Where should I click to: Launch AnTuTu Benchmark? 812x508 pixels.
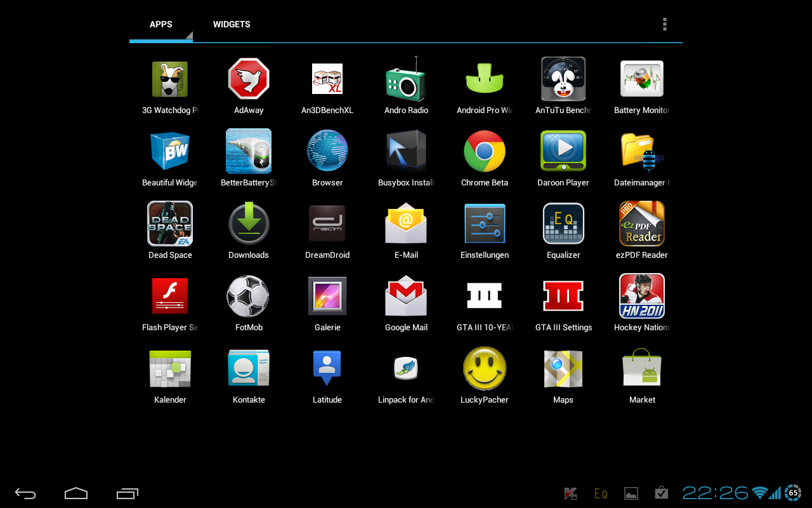(563, 79)
